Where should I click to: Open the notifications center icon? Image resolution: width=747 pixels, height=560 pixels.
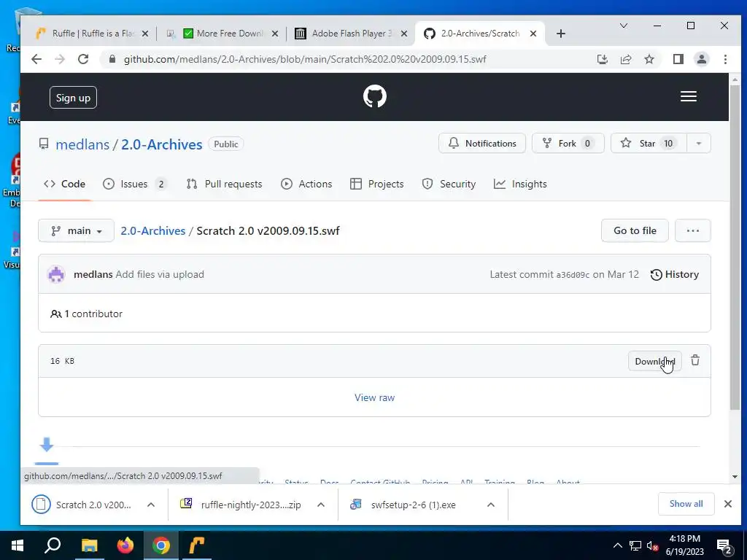click(x=724, y=547)
